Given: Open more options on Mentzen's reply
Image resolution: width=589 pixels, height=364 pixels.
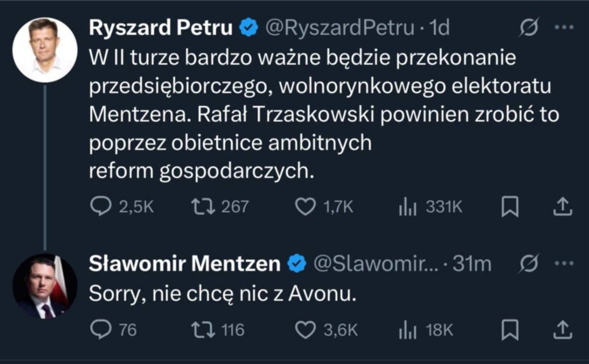Looking at the screenshot, I should 563,263.
